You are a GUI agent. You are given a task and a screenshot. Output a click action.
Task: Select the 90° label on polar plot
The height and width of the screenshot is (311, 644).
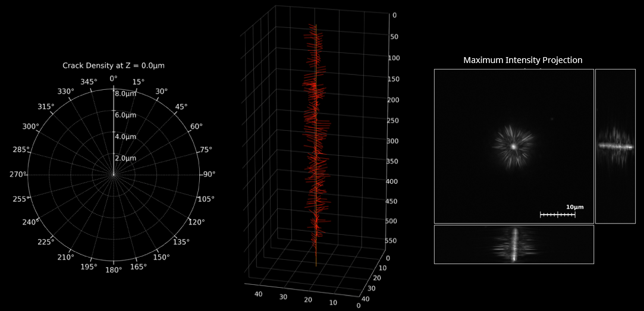(209, 174)
